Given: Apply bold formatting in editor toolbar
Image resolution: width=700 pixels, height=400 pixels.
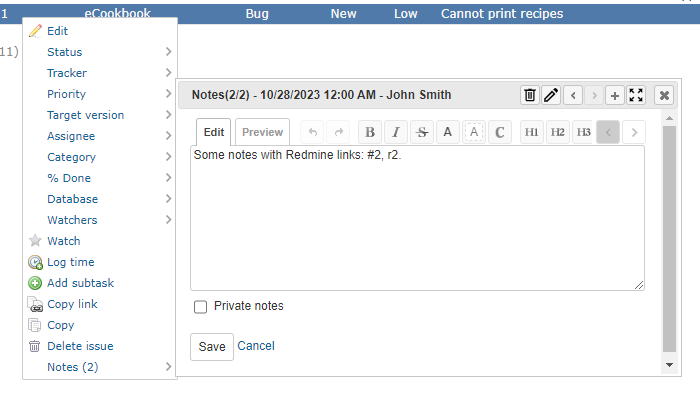Looking at the screenshot, I should tap(370, 132).
